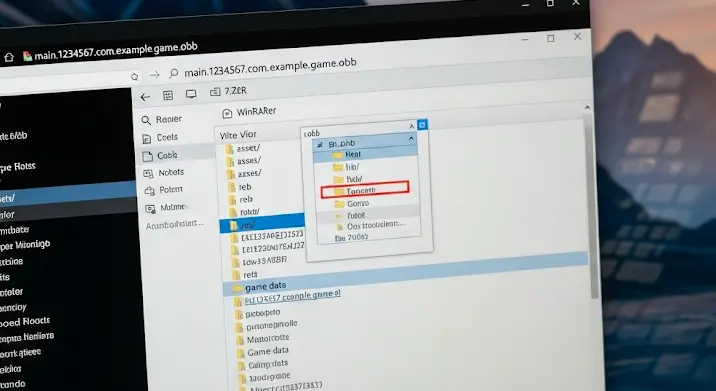The height and width of the screenshot is (391, 716).
Task: Click the grid view icon in the toolbar
Action: [x=168, y=95]
